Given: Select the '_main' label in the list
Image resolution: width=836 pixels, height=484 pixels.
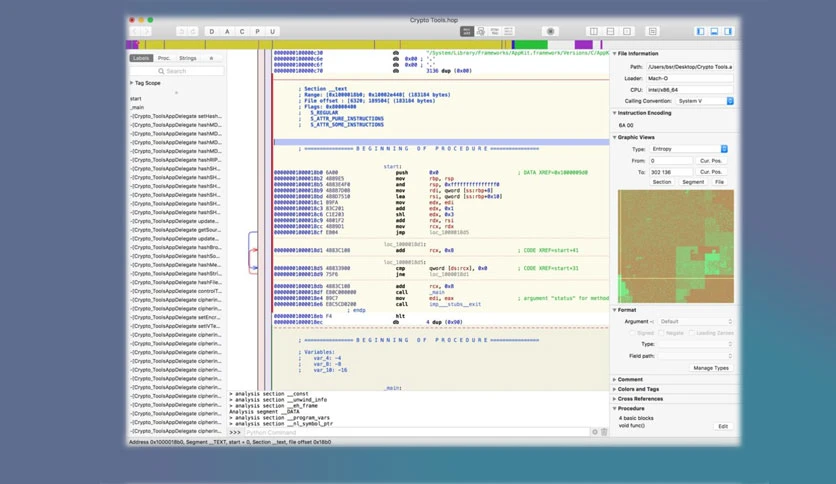Looking at the screenshot, I should 138,107.
